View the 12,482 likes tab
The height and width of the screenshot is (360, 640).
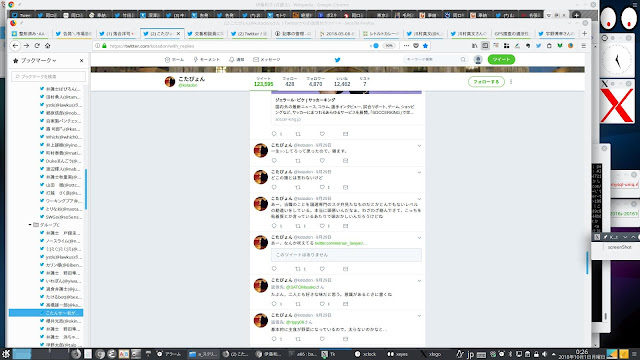pyautogui.click(x=342, y=82)
